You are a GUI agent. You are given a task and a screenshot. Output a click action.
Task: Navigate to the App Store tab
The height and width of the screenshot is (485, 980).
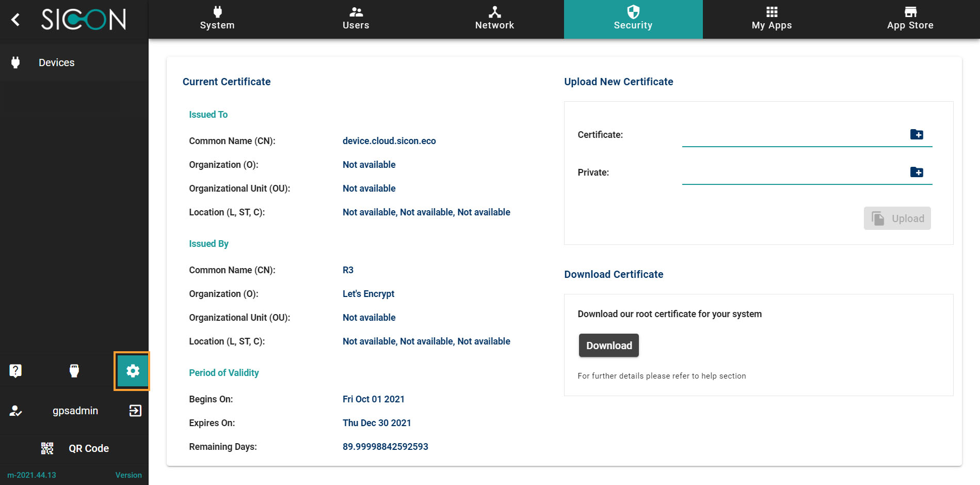coord(910,20)
